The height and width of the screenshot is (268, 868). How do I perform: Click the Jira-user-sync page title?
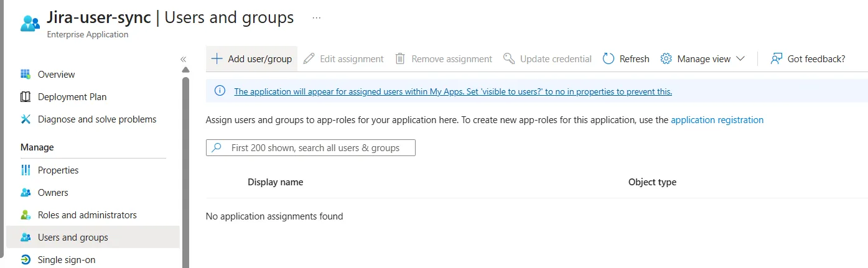(99, 17)
